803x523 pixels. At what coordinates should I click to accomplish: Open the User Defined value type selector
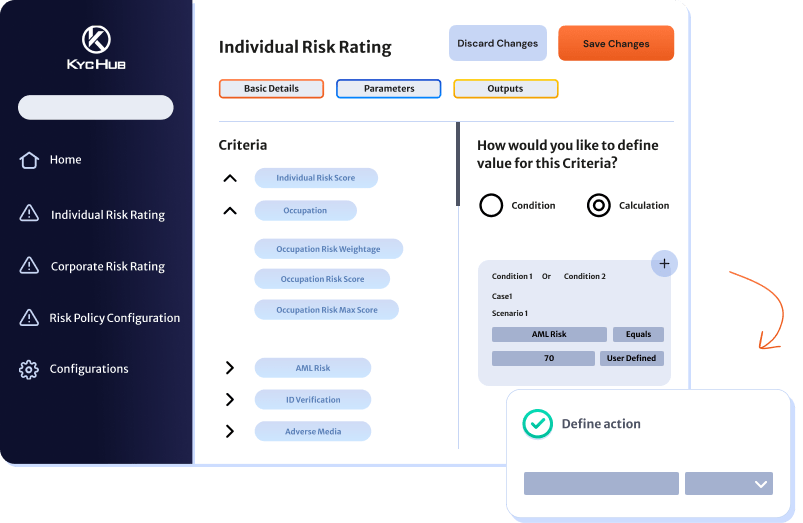[631, 358]
